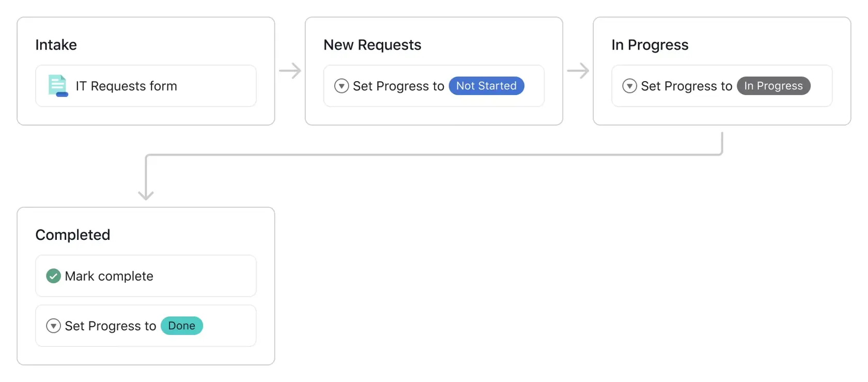Select the Completed section header
Viewport: 868px width, 382px height.
point(72,234)
